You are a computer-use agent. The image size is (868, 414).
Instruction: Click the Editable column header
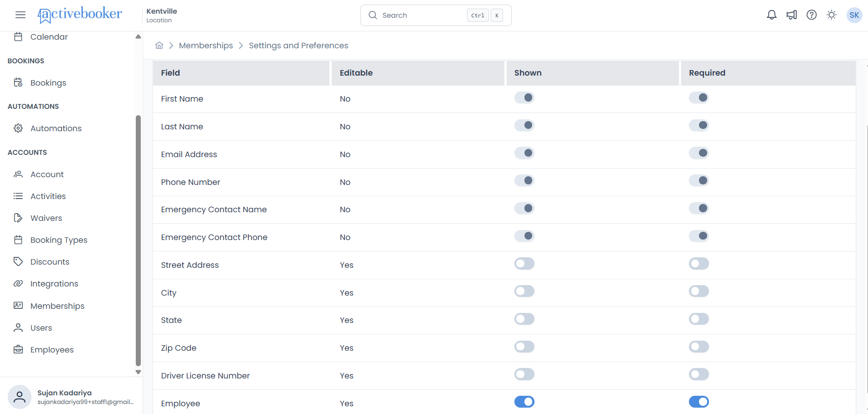pyautogui.click(x=418, y=73)
